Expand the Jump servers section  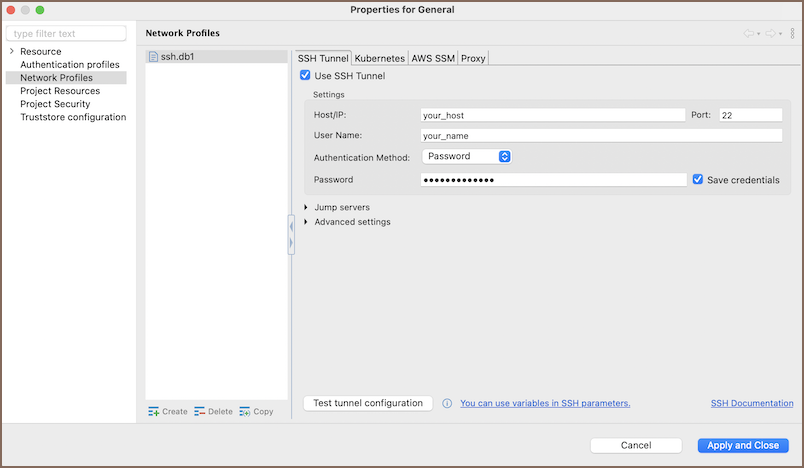pyautogui.click(x=306, y=207)
